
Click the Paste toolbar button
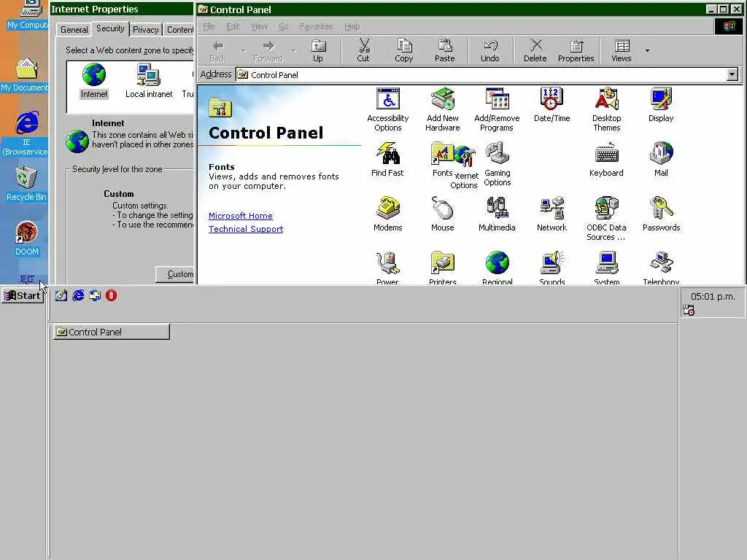pos(444,50)
